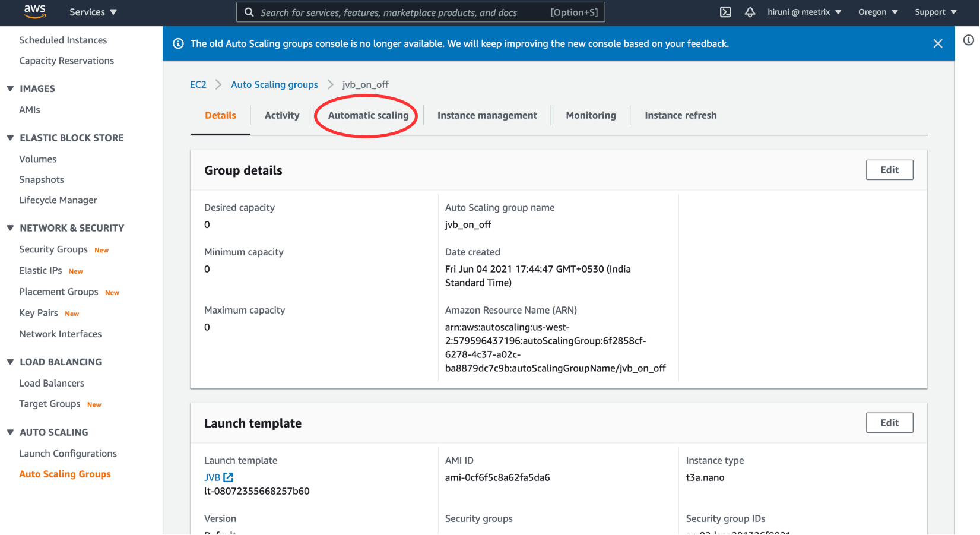Viewport: 980px width, 535px height.
Task: Collapse the ELASTIC BLOCK STORE section
Action: [10, 138]
